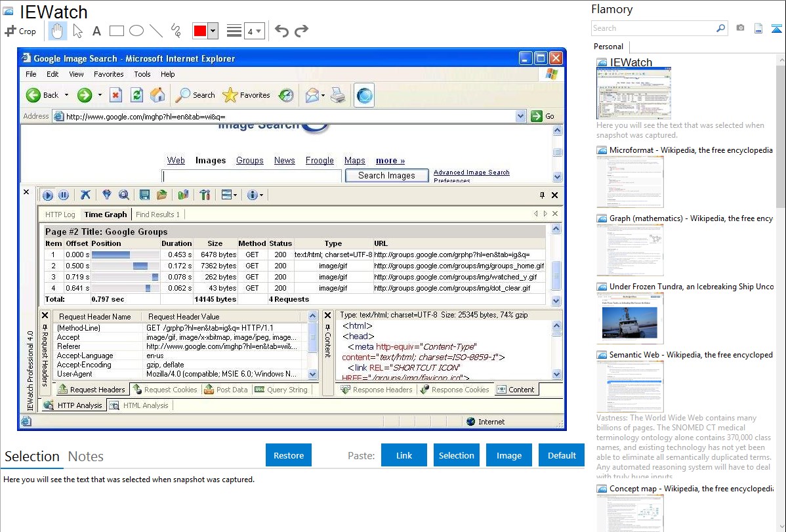The width and height of the screenshot is (786, 532).
Task: Select the straight line tool
Action: (x=156, y=31)
